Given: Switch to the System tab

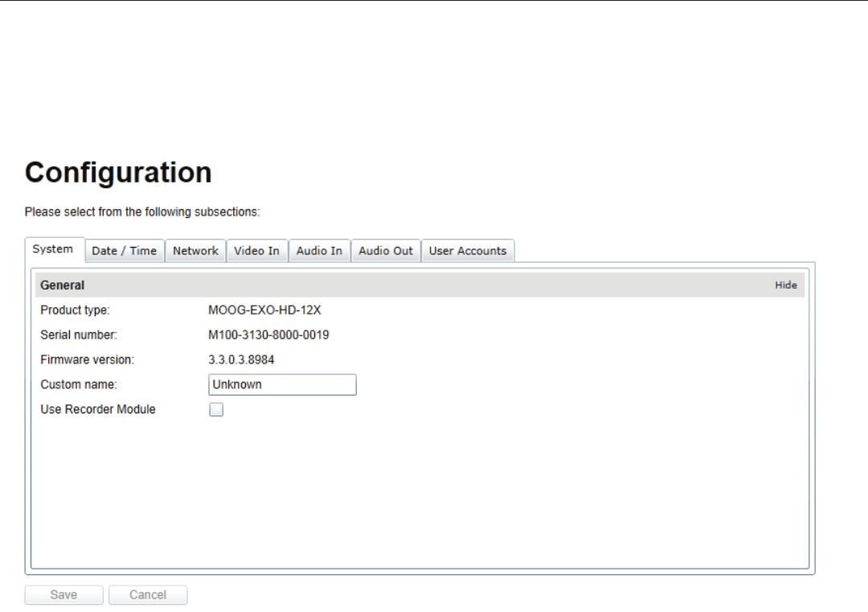Looking at the screenshot, I should pyautogui.click(x=55, y=250).
